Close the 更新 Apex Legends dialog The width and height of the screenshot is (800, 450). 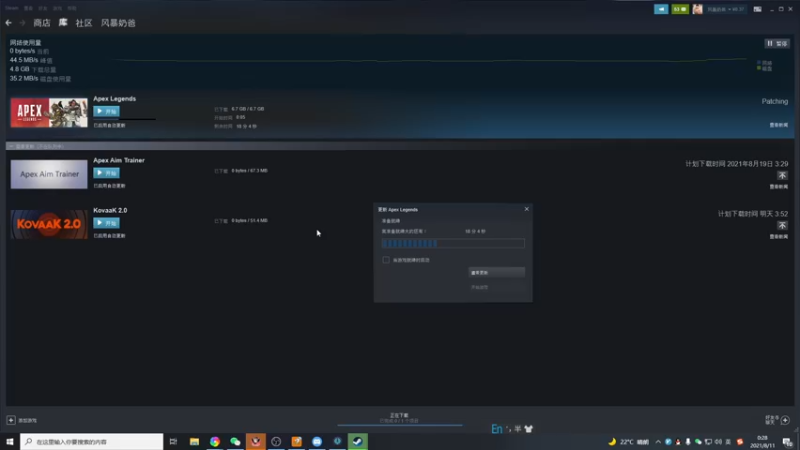point(527,209)
